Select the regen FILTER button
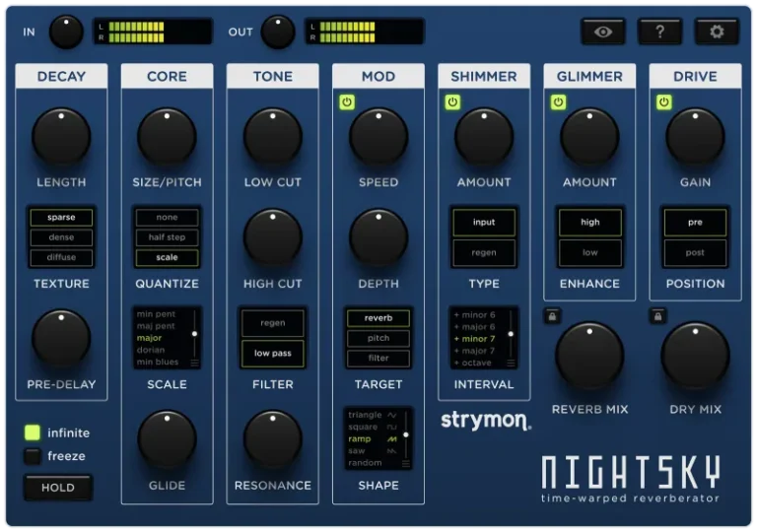The width and height of the screenshot is (757, 532). point(273,322)
